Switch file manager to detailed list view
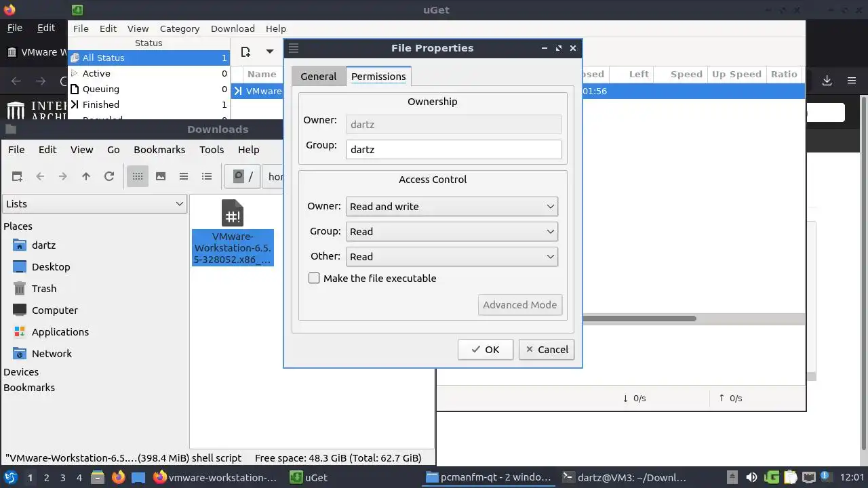868x488 pixels. click(x=207, y=176)
